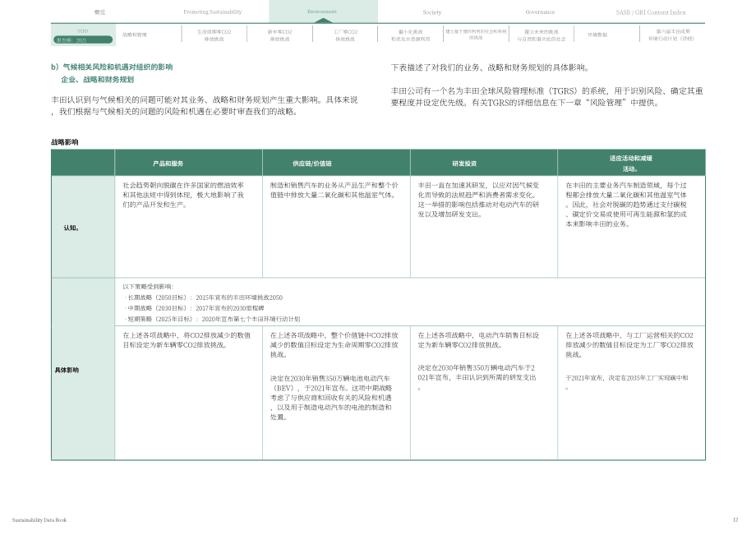Open 最小化挑战和优化水资源利用 section
756x535 pixels.
click(410, 35)
